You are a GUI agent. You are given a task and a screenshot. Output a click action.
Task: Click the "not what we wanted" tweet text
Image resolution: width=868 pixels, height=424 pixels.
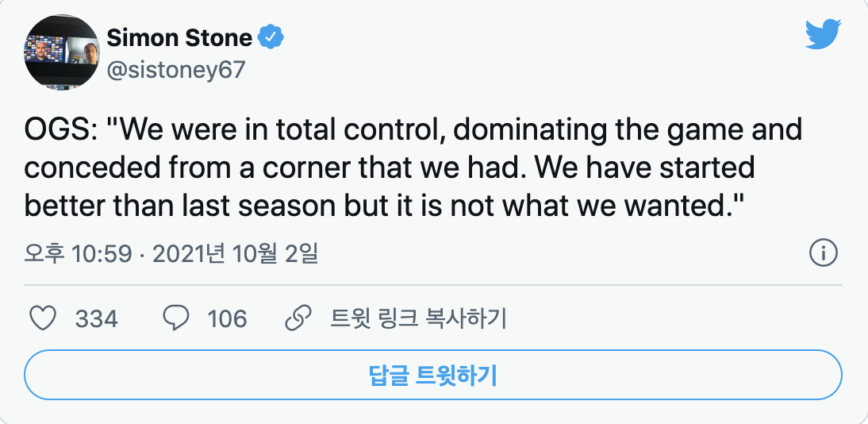(597, 206)
